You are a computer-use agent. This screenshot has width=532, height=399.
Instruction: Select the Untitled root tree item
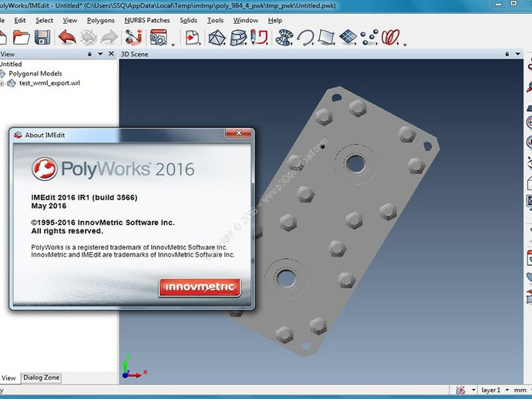[11, 64]
